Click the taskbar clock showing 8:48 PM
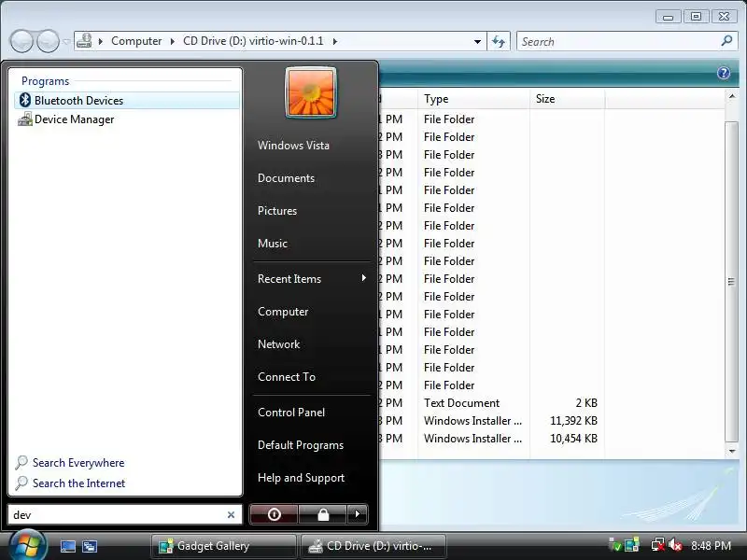The height and width of the screenshot is (560, 747). point(711,545)
